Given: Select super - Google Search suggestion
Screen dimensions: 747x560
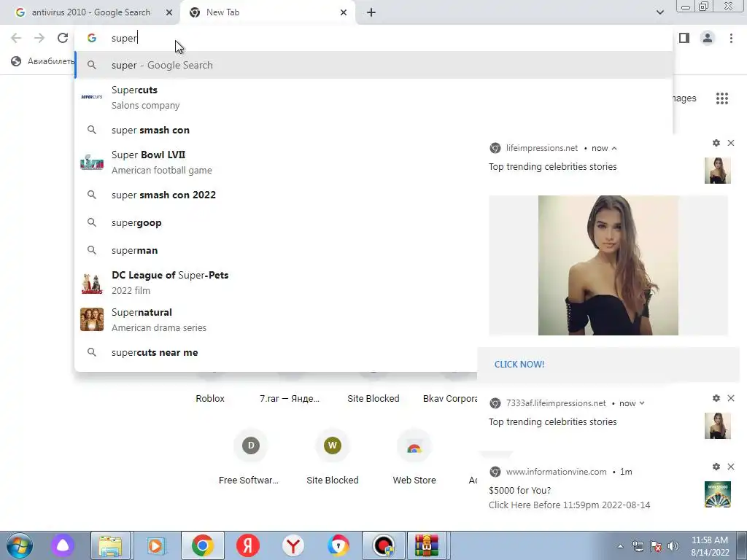Looking at the screenshot, I should tap(374, 65).
